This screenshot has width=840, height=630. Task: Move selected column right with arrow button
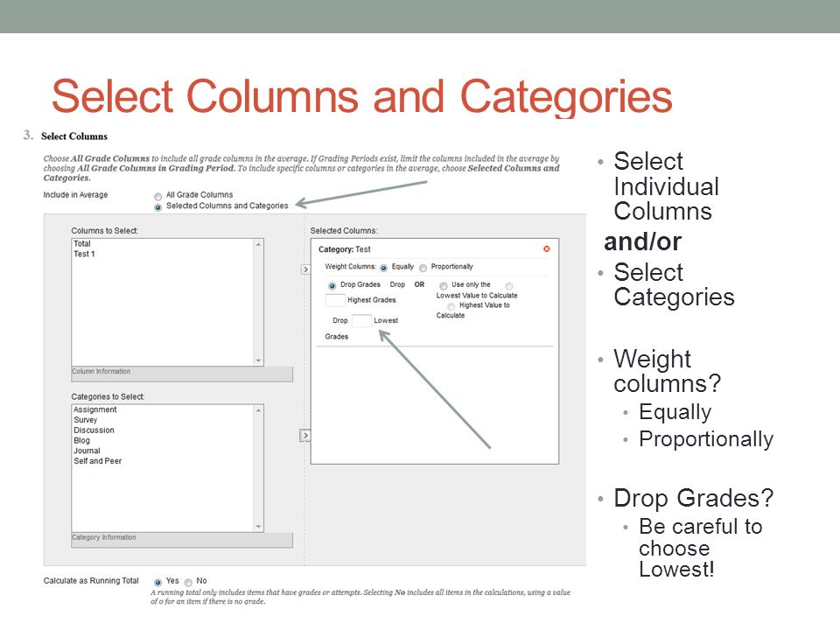tap(305, 269)
